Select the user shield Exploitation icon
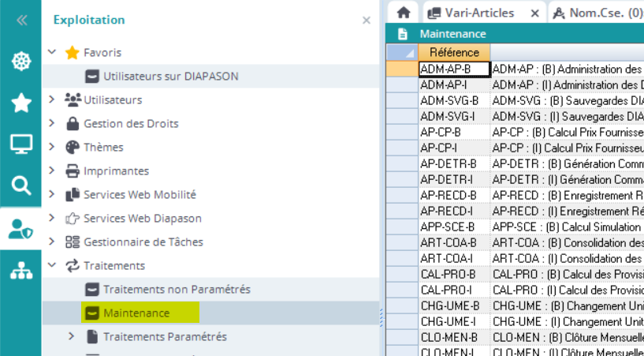Viewport: 644px width, 356px height. pos(20,229)
